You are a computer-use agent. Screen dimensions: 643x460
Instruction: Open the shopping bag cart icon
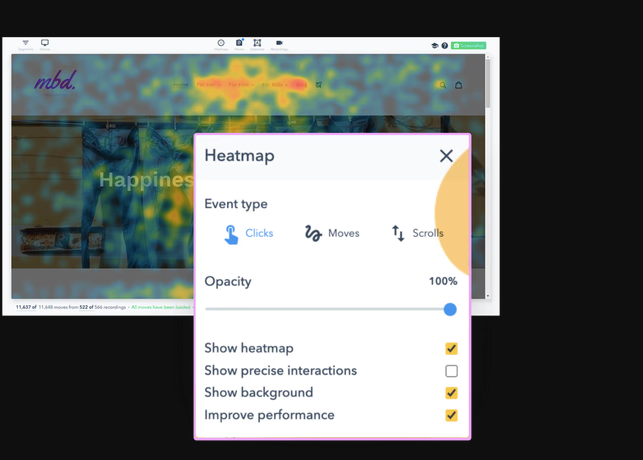pyautogui.click(x=458, y=85)
